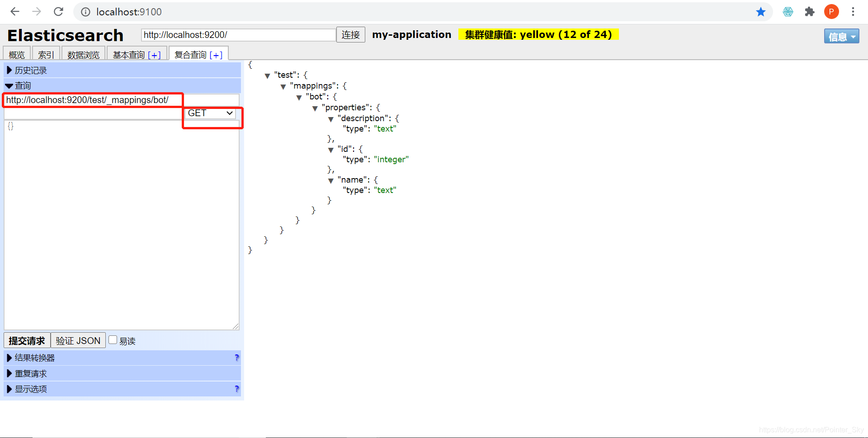Click the "text" value under name
Screen dimensions: 868x438
point(385,190)
